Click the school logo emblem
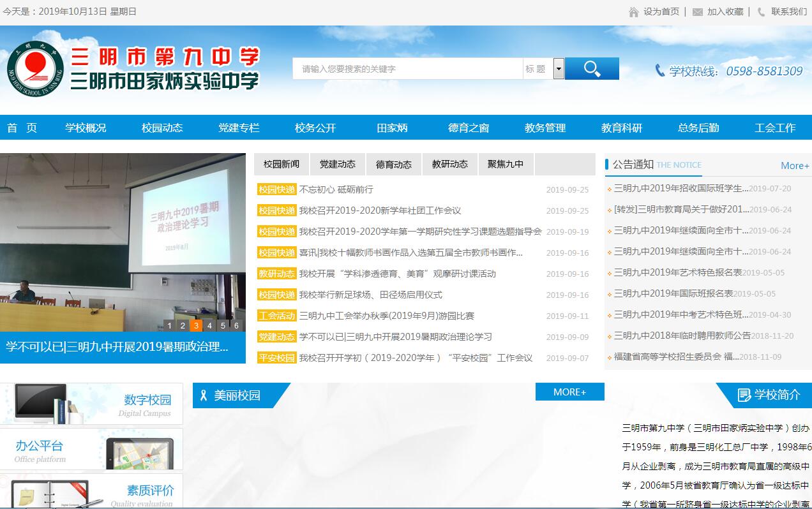The width and height of the screenshot is (812, 509). pos(35,69)
